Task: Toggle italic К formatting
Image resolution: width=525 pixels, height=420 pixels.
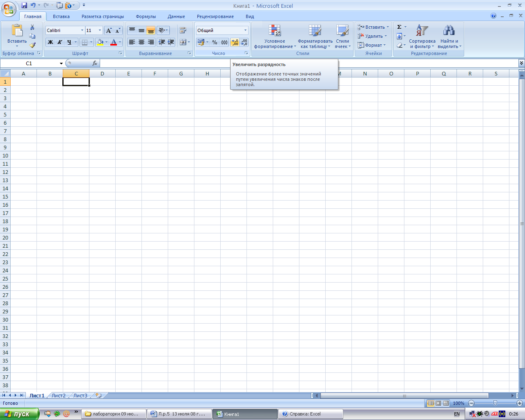Action: [x=60, y=42]
